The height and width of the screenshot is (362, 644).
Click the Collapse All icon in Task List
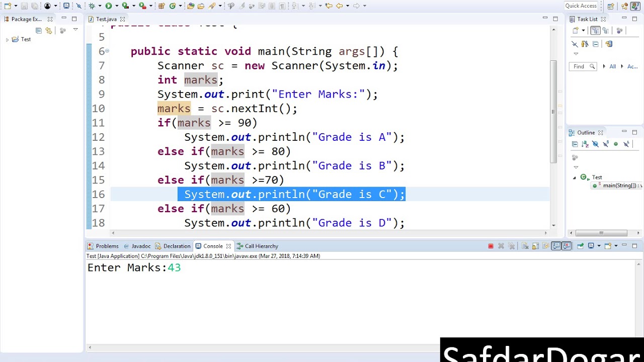(596, 44)
